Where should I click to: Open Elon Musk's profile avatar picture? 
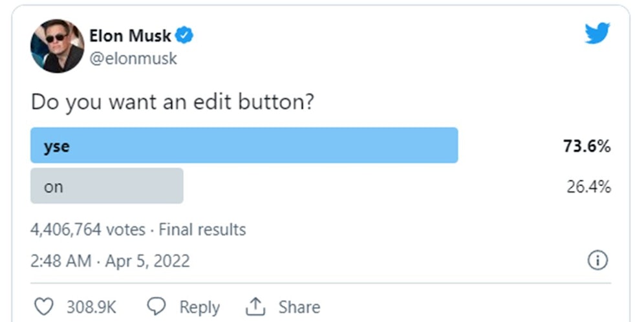pyautogui.click(x=58, y=46)
